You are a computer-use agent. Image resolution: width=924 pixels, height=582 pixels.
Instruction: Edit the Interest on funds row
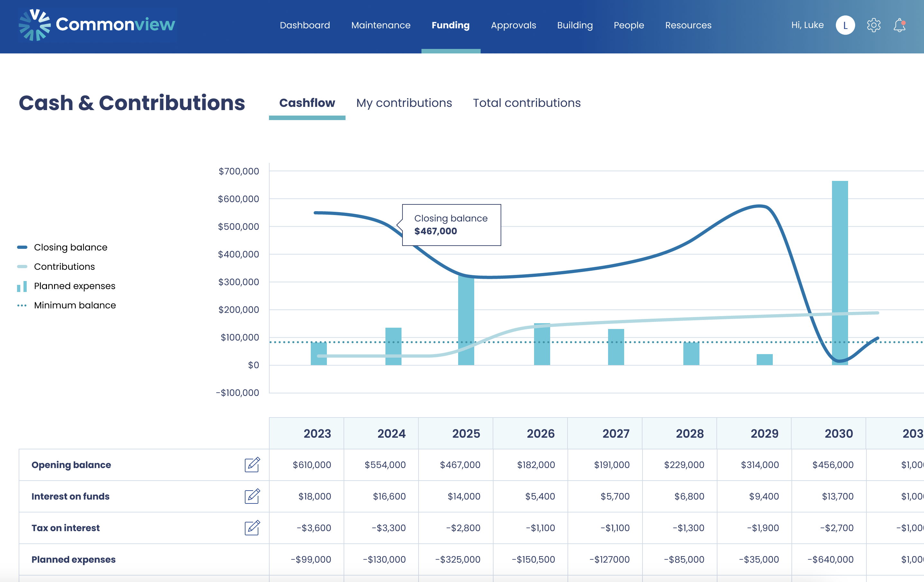tap(252, 496)
